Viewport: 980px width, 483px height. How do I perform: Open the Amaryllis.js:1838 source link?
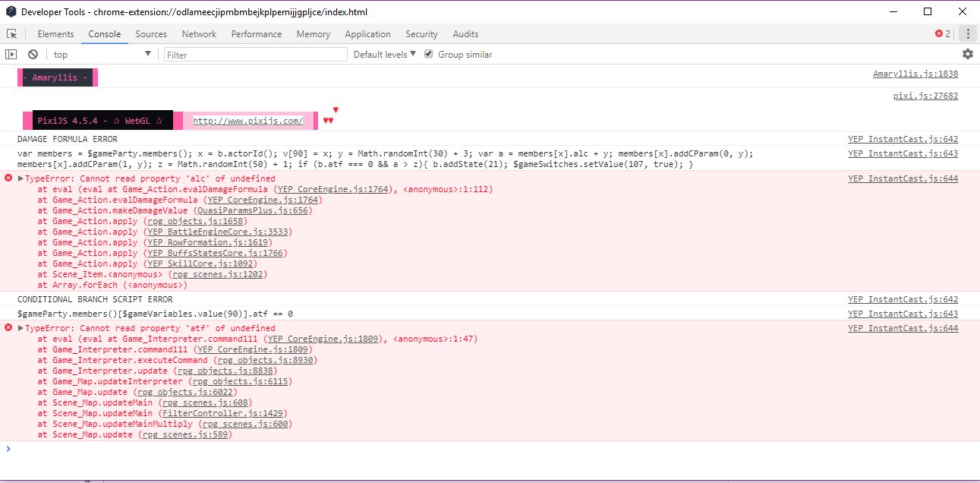point(915,74)
